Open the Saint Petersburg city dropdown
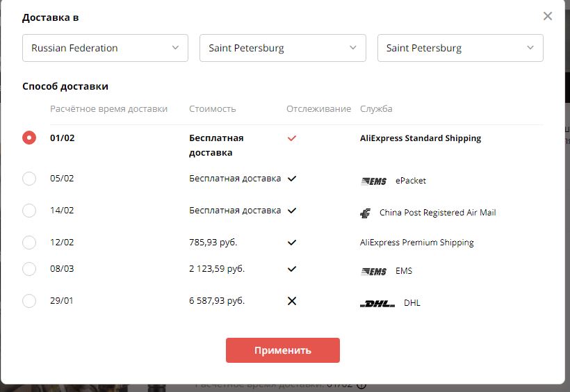The width and height of the screenshot is (570, 392). point(460,48)
